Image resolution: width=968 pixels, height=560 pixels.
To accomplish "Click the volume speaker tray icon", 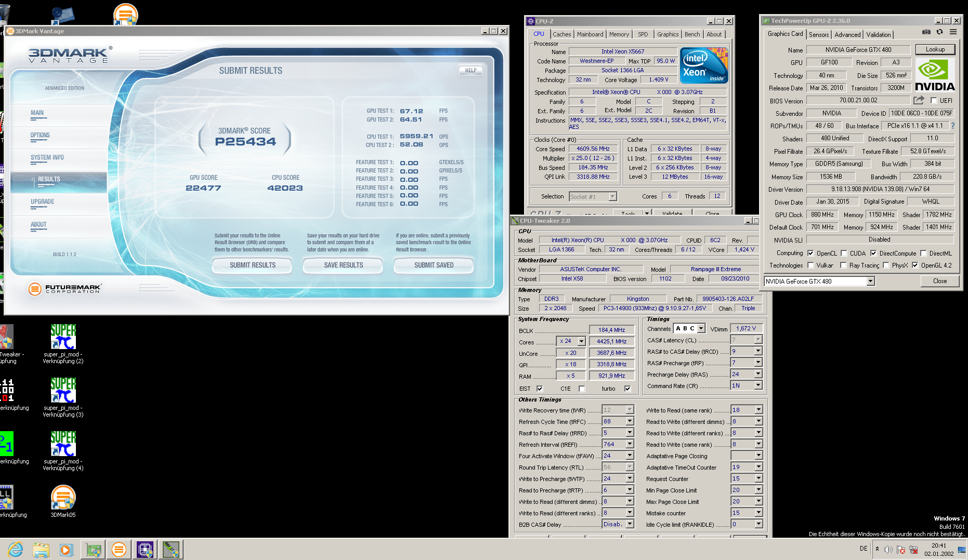I will click(x=888, y=549).
